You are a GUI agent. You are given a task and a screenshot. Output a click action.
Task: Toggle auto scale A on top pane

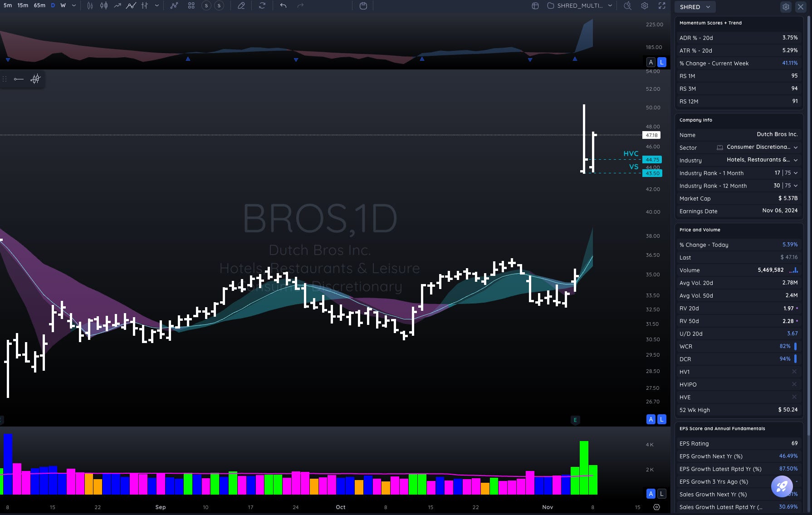click(651, 63)
